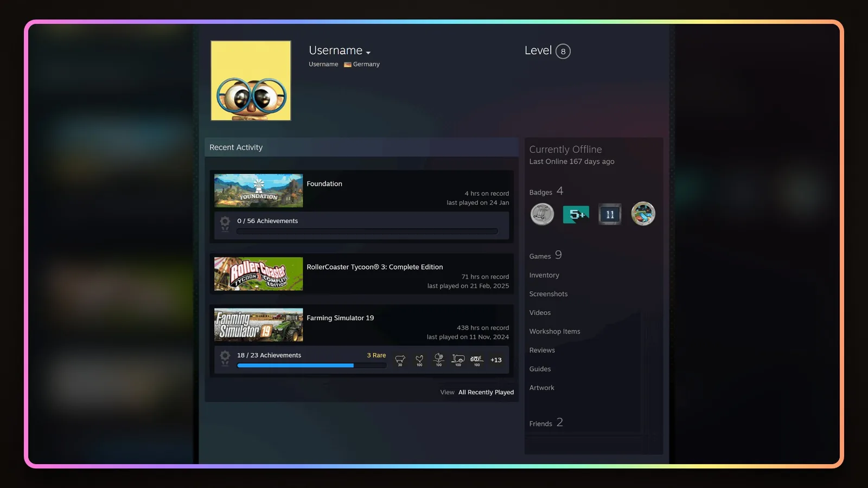The height and width of the screenshot is (488, 868).
Task: Click the Germany flag icon
Action: (x=347, y=65)
